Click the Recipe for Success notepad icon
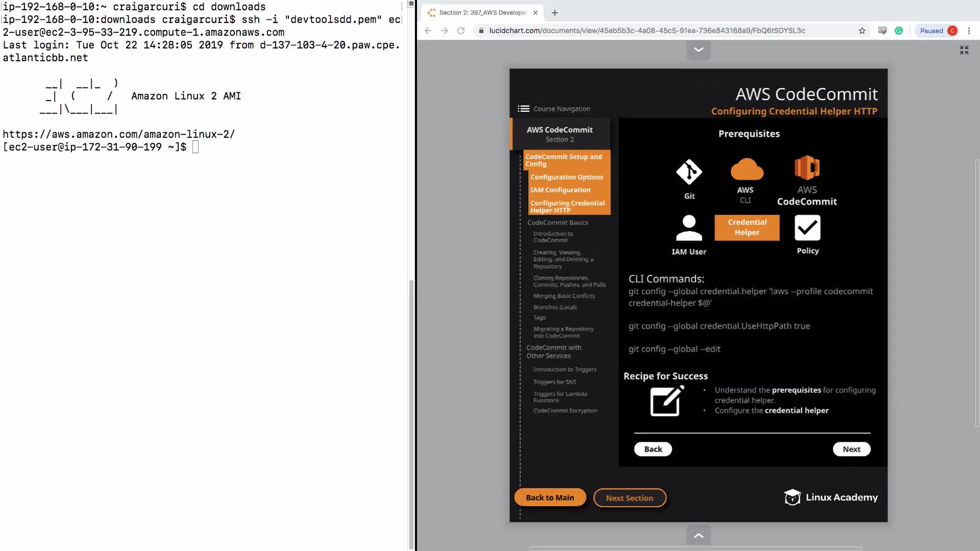 click(666, 401)
